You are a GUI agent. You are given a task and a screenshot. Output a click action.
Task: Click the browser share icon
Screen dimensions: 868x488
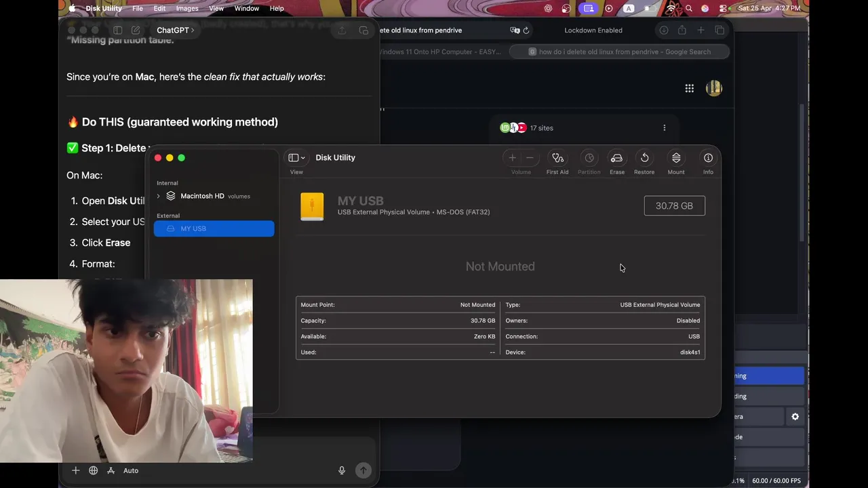(682, 30)
